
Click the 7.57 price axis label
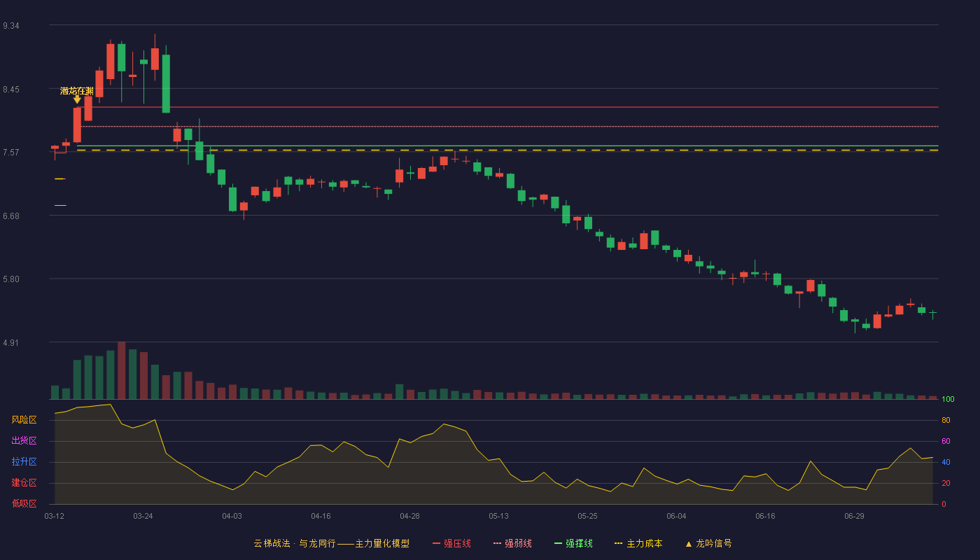[10, 153]
